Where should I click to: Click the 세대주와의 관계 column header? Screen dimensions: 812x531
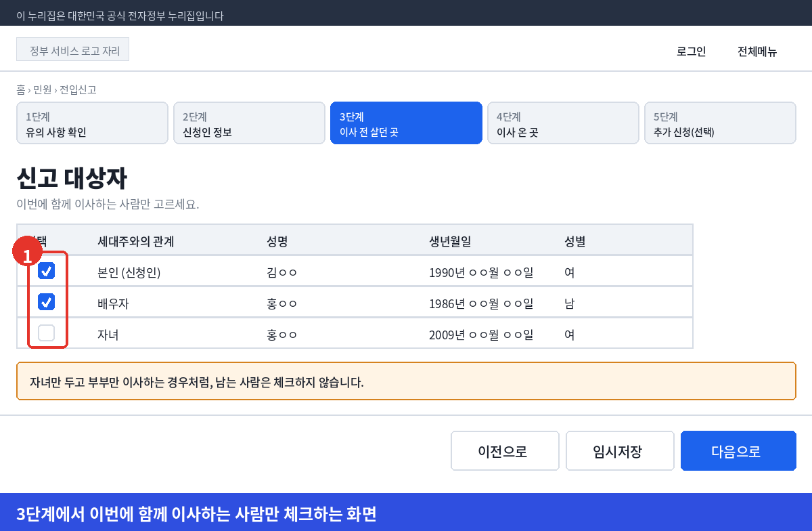(x=136, y=241)
